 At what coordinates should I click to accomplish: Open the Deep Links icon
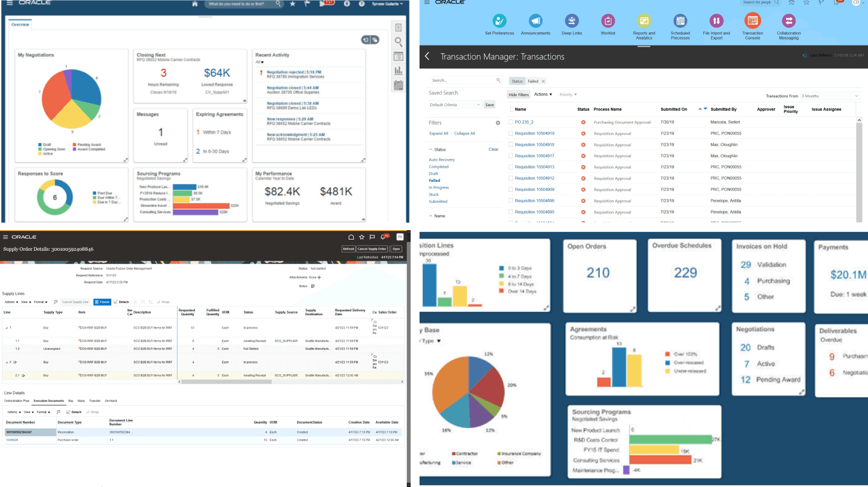coord(571,21)
